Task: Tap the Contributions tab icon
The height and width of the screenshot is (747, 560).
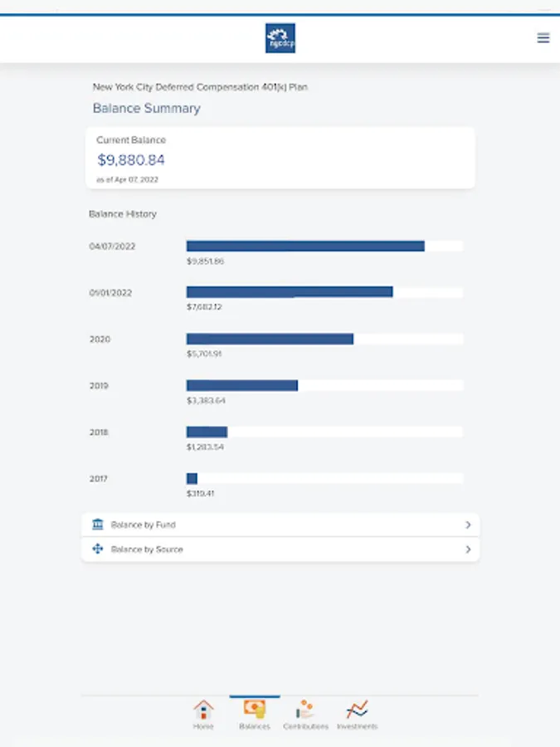Action: pyautogui.click(x=305, y=710)
